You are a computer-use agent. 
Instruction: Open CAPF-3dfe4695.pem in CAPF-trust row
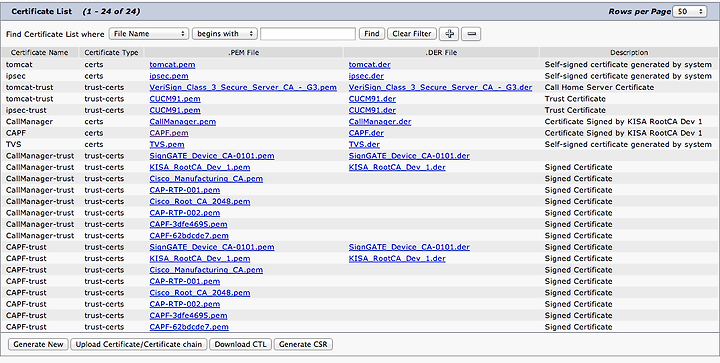(x=188, y=316)
